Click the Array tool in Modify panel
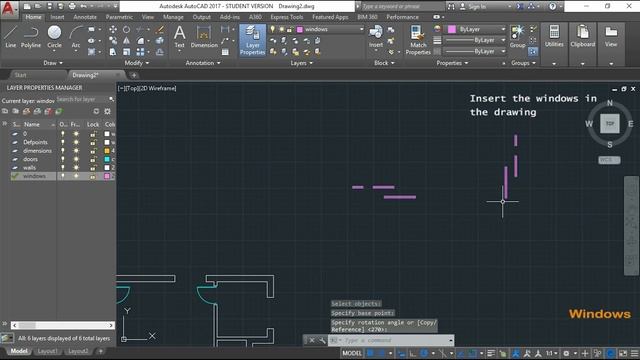The height and width of the screenshot is (360, 640). (140, 52)
